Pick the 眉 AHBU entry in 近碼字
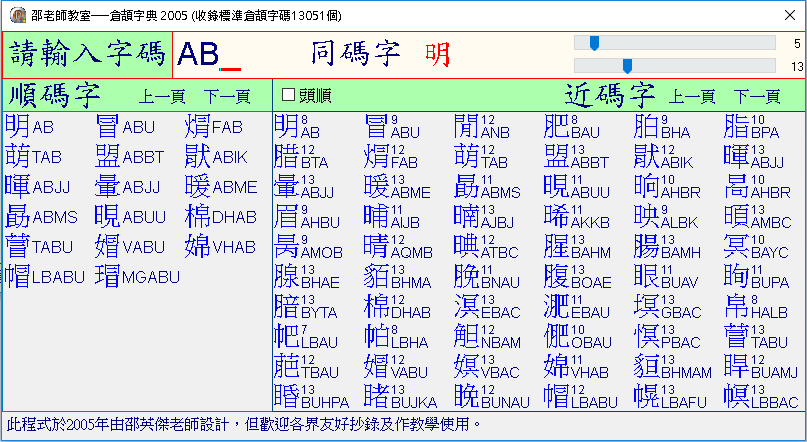The width and height of the screenshot is (807, 442). pos(307,216)
